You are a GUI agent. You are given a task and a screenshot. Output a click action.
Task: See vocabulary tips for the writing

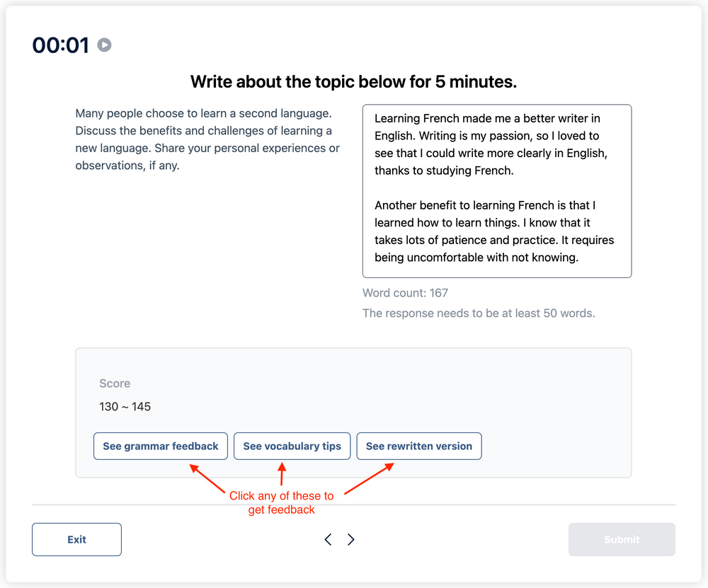tap(292, 446)
